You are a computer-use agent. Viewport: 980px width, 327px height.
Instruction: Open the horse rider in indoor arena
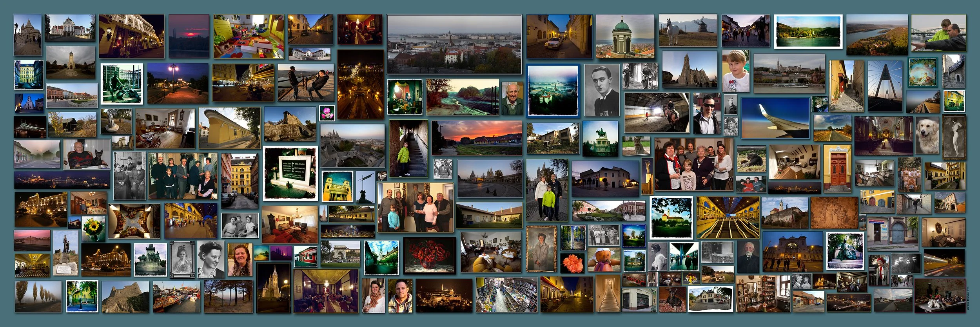click(x=657, y=113)
